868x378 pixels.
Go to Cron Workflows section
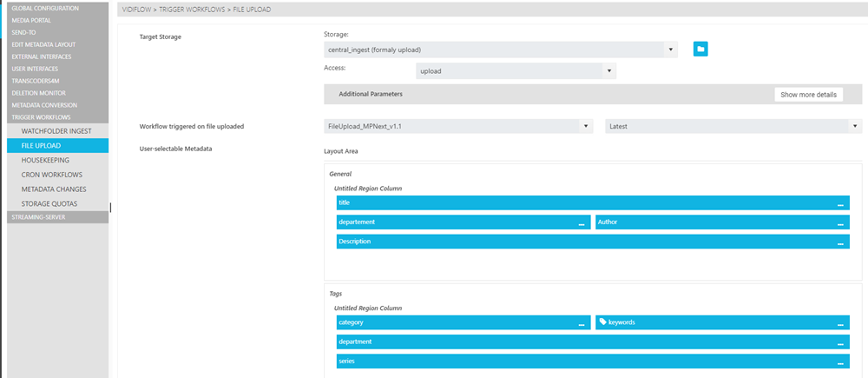51,175
